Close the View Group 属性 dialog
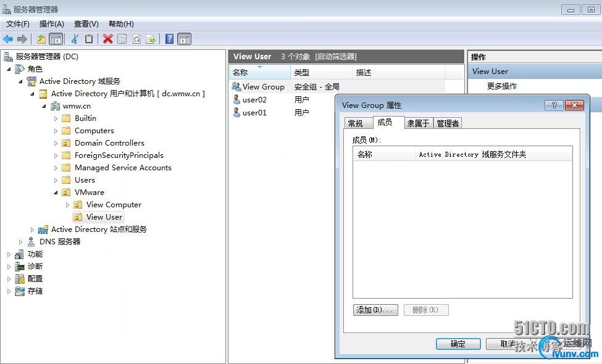The width and height of the screenshot is (602, 364). click(x=574, y=105)
